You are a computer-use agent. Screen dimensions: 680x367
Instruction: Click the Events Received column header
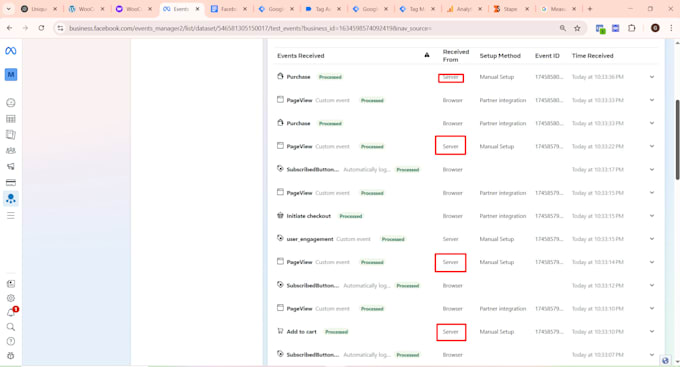(x=301, y=56)
